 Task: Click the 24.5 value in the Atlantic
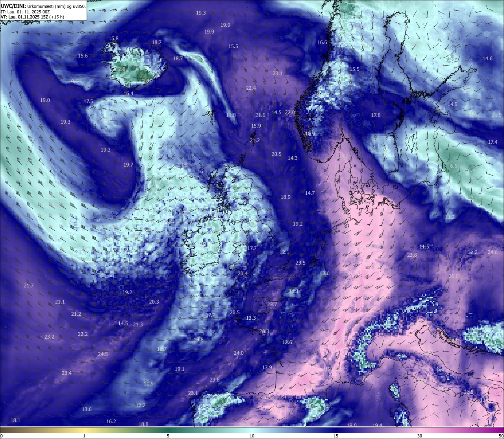103,354
